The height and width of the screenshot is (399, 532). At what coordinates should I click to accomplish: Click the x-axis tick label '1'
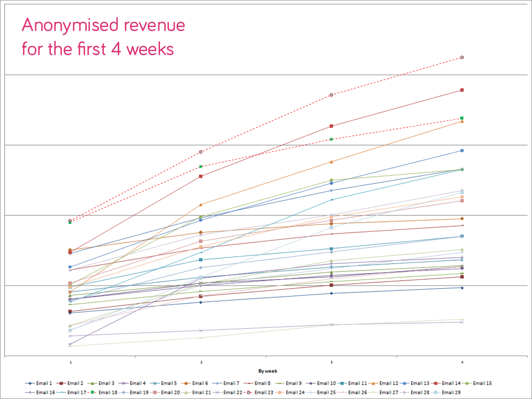tap(71, 363)
